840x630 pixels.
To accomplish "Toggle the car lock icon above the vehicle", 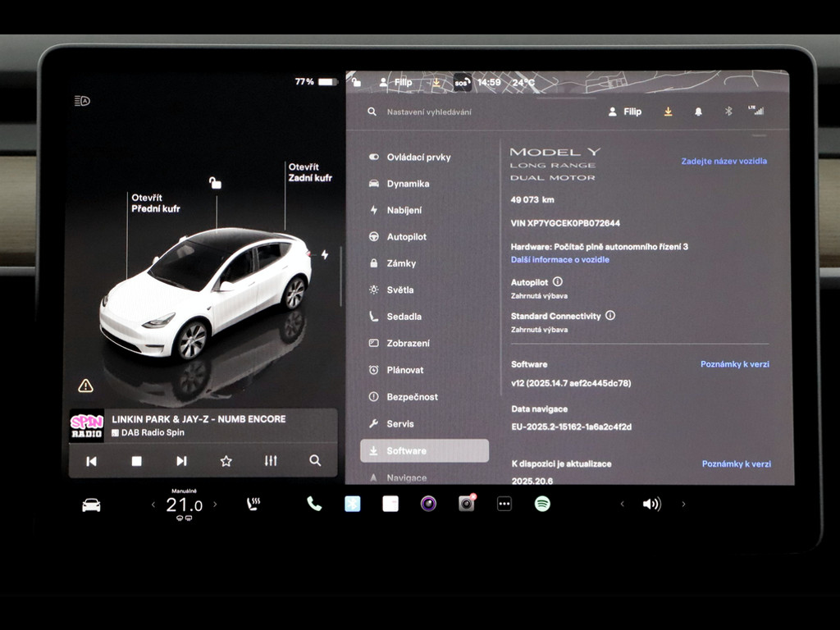I will coord(215,183).
